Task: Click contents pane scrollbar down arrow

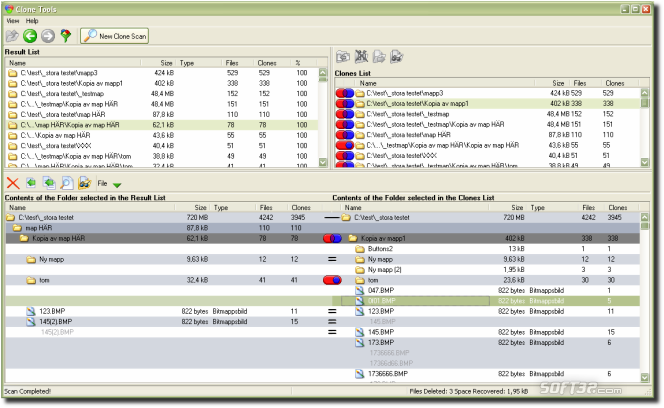Action: [x=645, y=377]
